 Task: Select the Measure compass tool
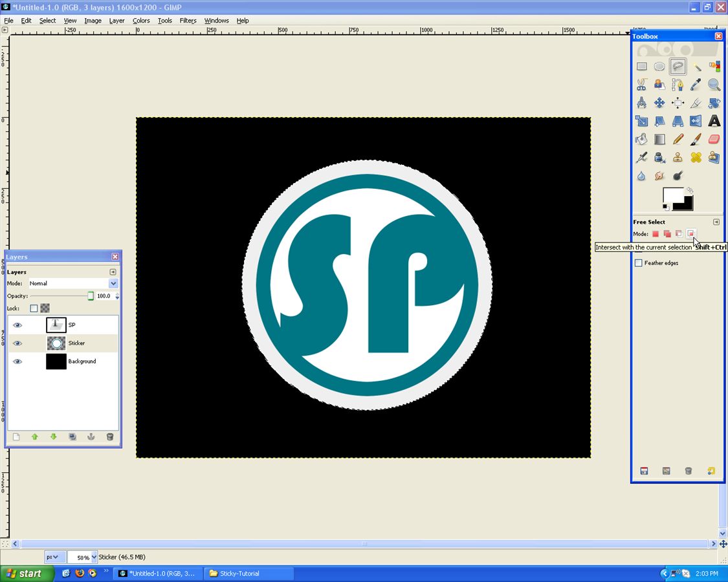tap(642, 103)
